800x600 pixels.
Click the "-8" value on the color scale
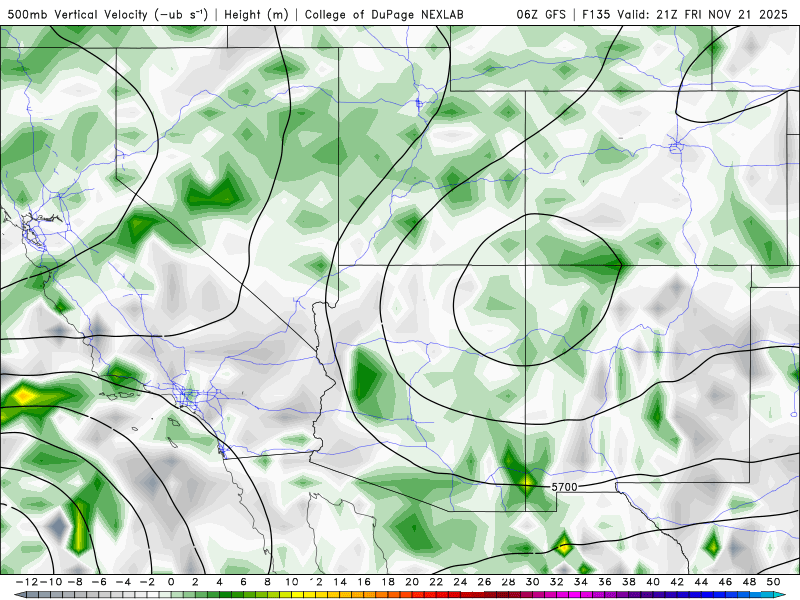pos(75,582)
